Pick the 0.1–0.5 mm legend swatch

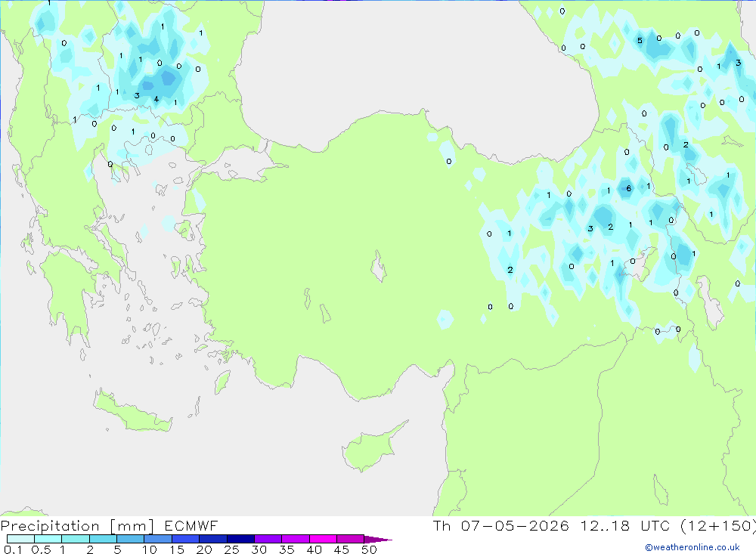click(x=20, y=539)
